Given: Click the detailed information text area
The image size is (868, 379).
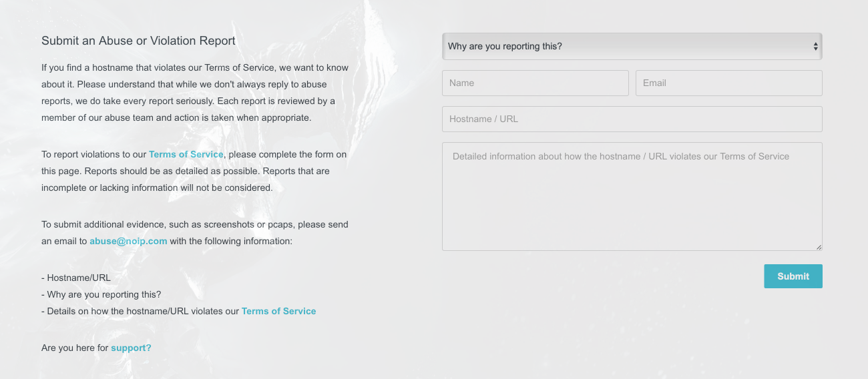Looking at the screenshot, I should click(632, 197).
